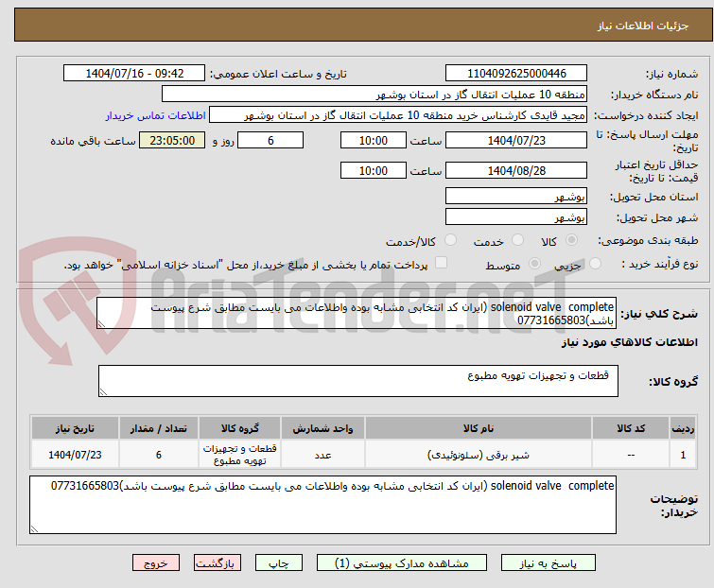
Task: Click the response deadline date field 1404/07/23
Action: tap(515, 140)
